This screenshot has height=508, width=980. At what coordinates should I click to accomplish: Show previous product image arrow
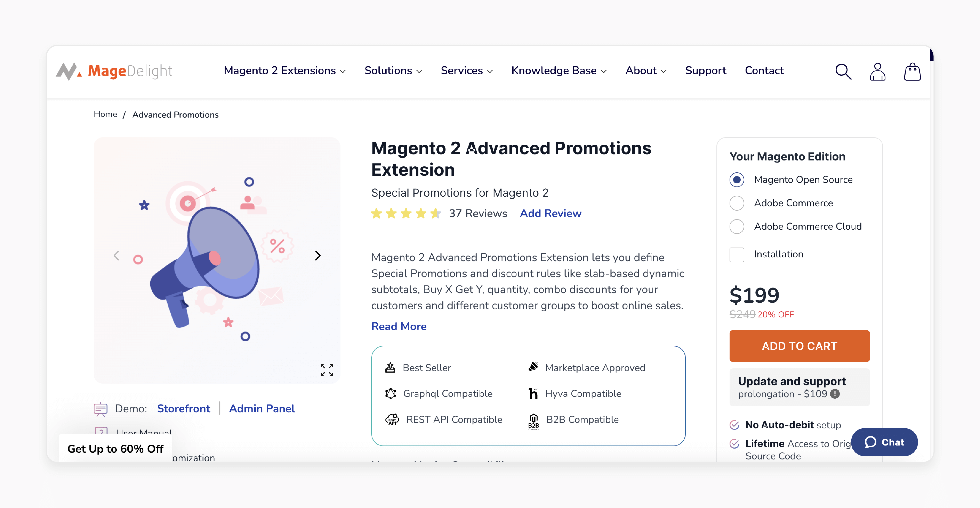[x=117, y=255]
